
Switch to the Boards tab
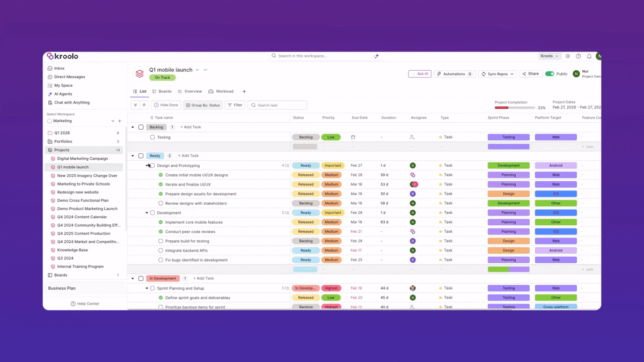pyautogui.click(x=162, y=91)
